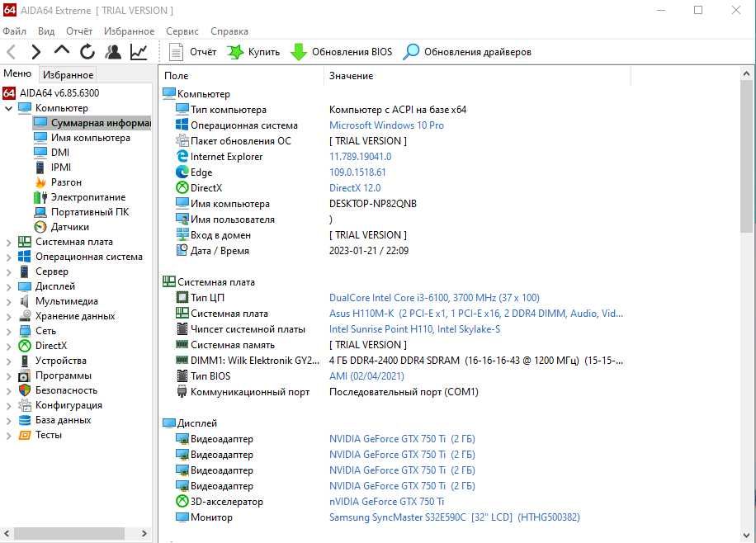756x543 pixels.
Task: Open the DirectX 12.0 link
Action: tap(355, 187)
